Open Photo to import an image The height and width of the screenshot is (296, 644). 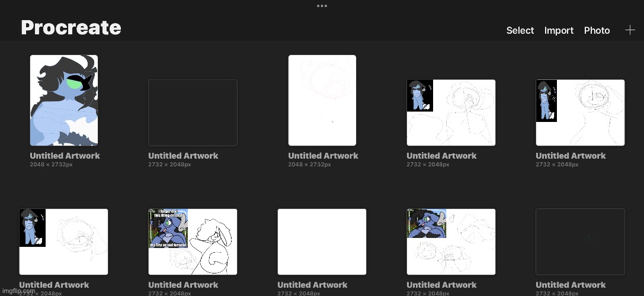(x=597, y=31)
